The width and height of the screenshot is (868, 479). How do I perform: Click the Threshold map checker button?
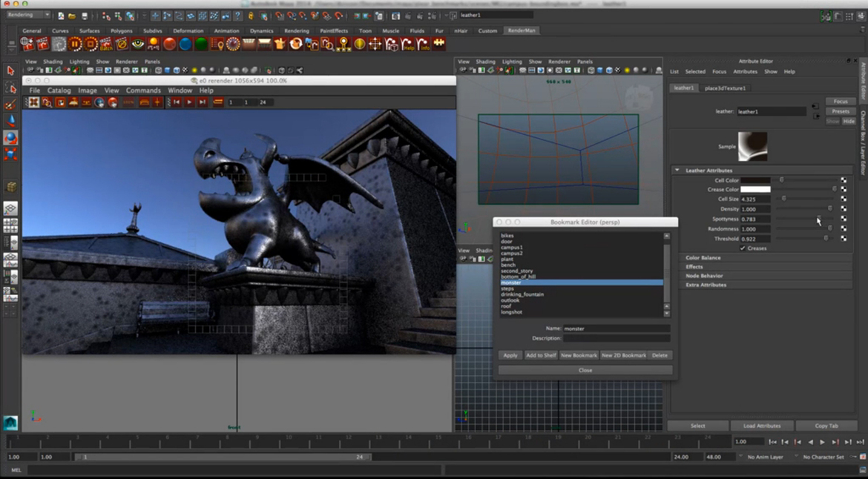[844, 239]
